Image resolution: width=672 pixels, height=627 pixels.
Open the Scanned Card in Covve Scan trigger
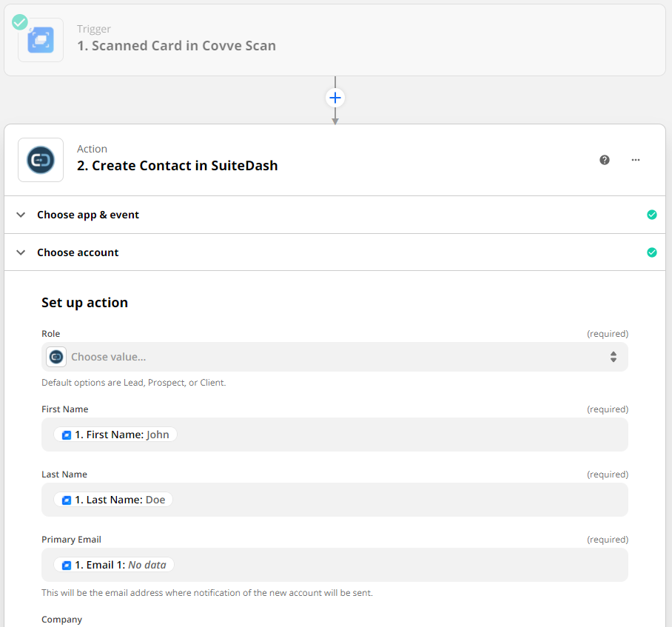176,46
